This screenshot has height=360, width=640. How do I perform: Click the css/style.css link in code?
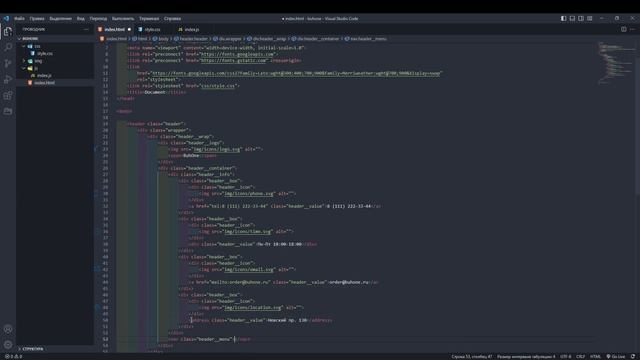[218, 86]
